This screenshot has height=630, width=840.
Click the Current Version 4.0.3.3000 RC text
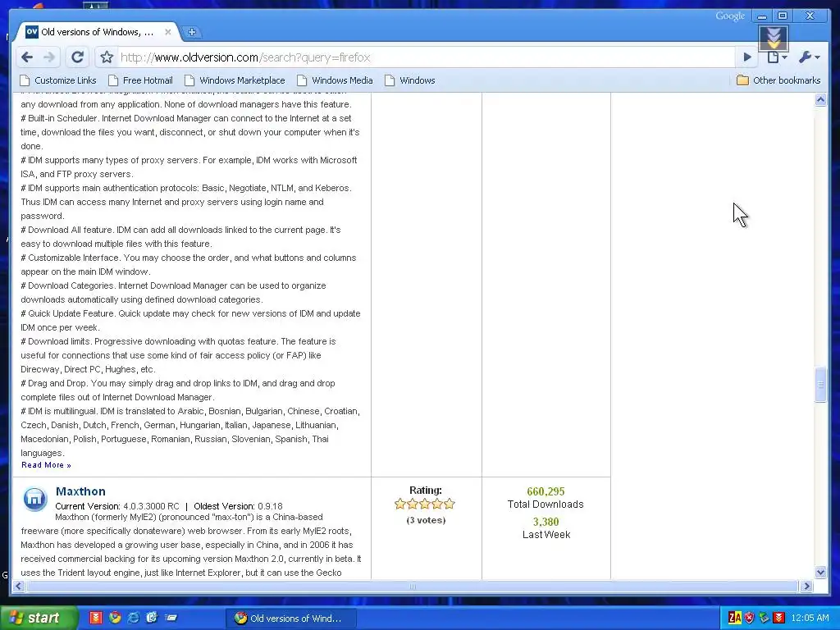(117, 506)
